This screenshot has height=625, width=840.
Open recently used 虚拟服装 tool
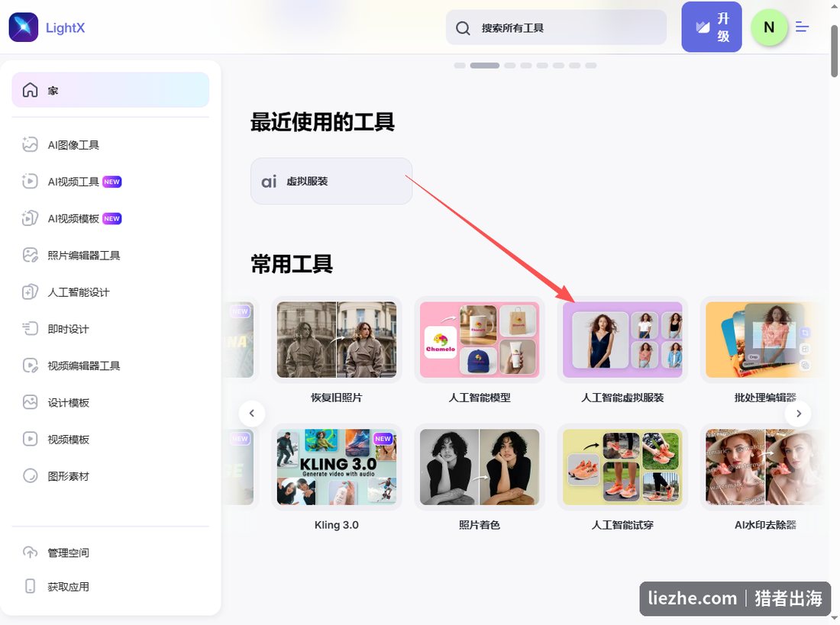pyautogui.click(x=331, y=181)
